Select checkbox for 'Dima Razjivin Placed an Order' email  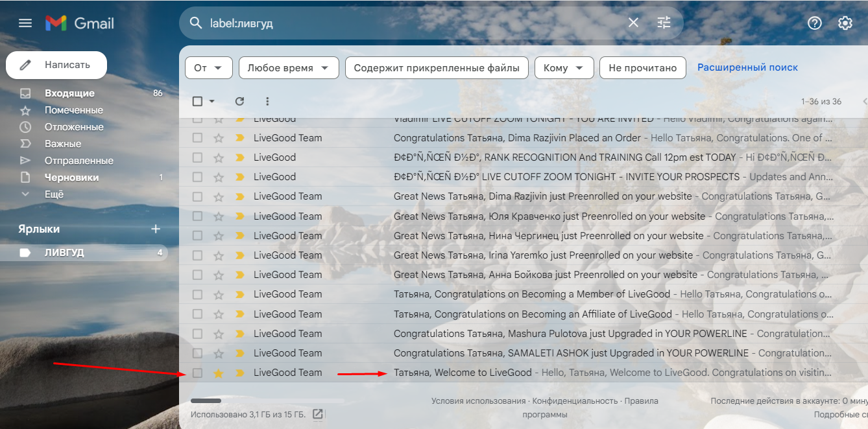tap(197, 138)
